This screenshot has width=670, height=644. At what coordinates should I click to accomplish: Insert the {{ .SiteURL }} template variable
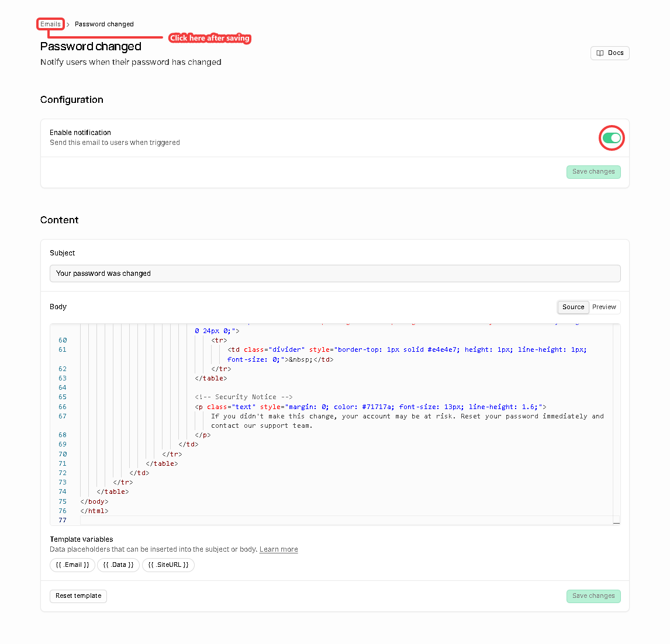click(168, 565)
